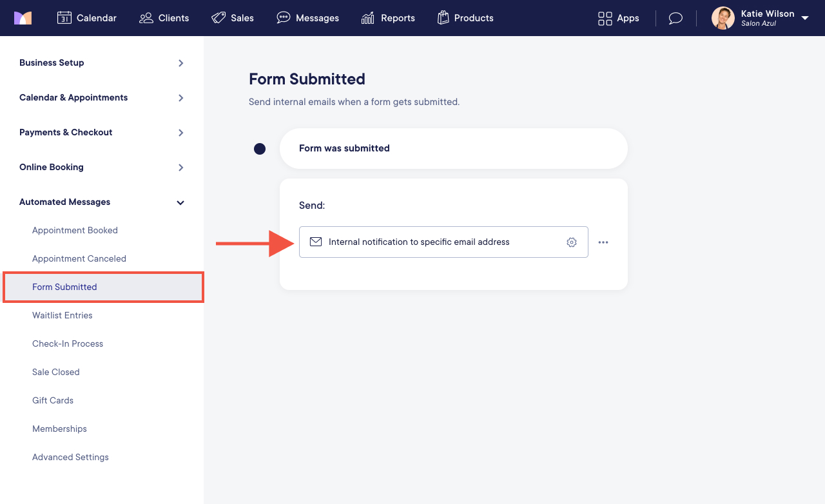This screenshot has width=825, height=504.
Task: Open the gear settings for the internal notification
Action: pos(572,242)
